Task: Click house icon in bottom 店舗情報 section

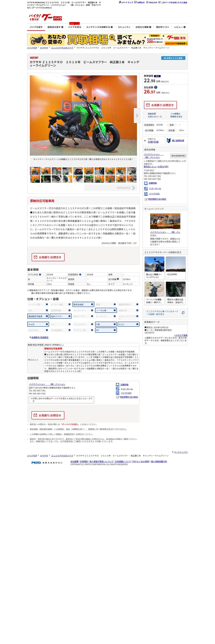Action: (x=117, y=385)
